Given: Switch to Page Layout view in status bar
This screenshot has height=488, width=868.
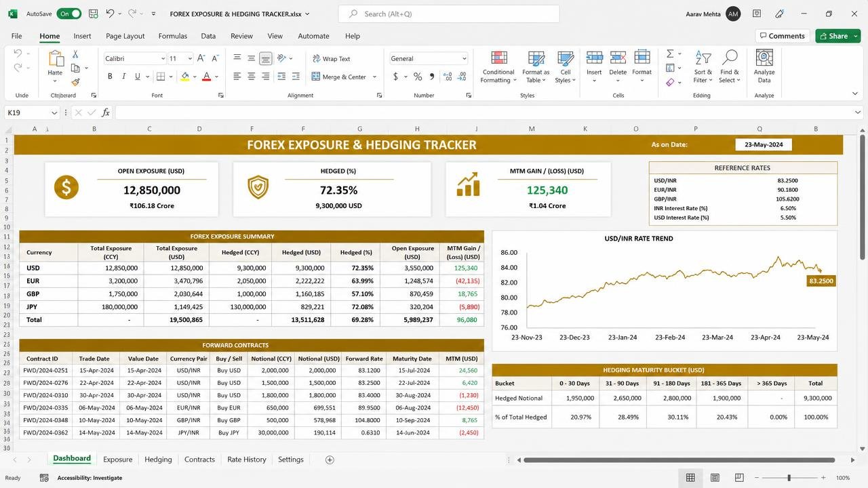Looking at the screenshot, I should pyautogui.click(x=715, y=478).
